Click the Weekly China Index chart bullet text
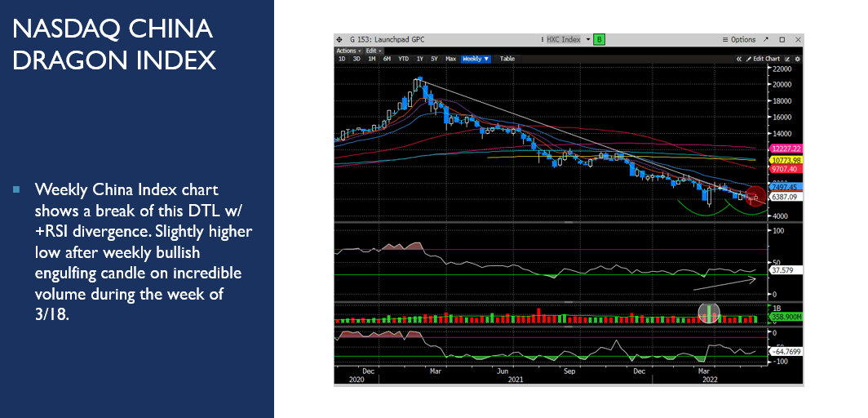 (x=144, y=252)
